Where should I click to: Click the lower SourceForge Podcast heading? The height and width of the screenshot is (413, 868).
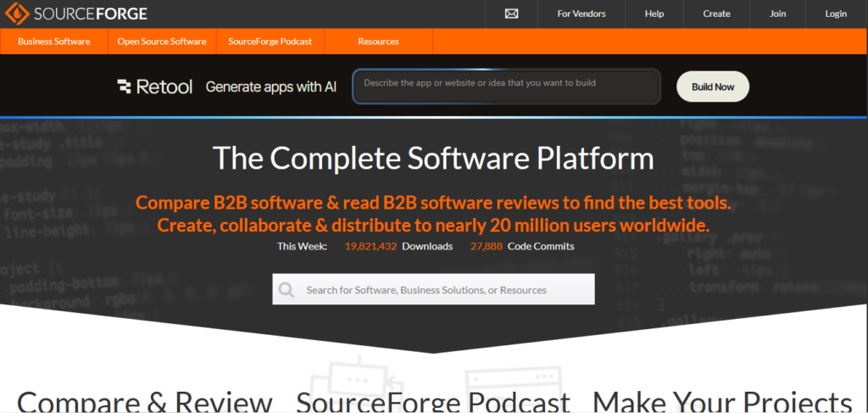(x=433, y=401)
